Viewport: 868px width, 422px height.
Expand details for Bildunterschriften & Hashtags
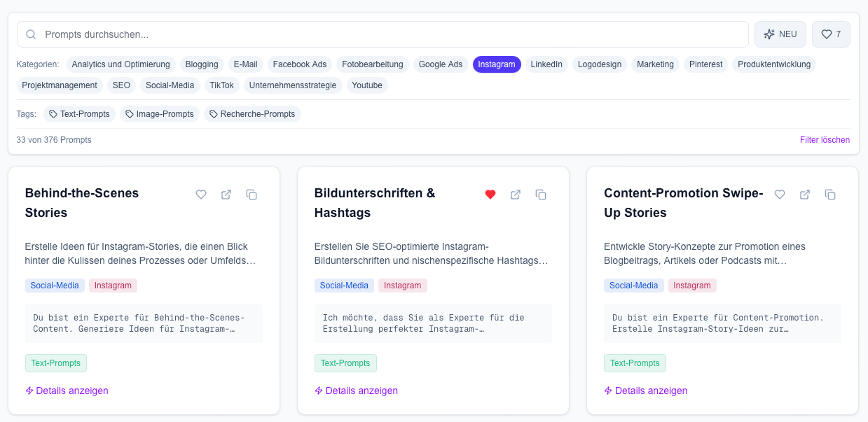pos(357,391)
